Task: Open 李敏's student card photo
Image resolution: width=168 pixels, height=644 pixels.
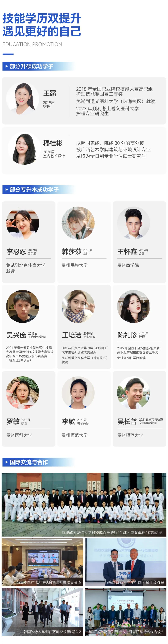Action: tap(78, 393)
